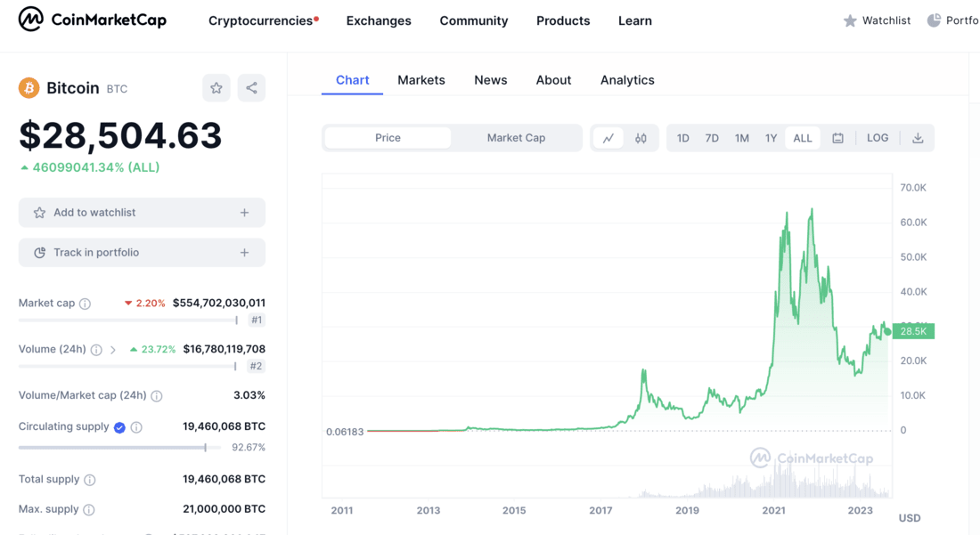Click the #2 volume rank badge
Image resolution: width=980 pixels, height=535 pixels.
[256, 367]
